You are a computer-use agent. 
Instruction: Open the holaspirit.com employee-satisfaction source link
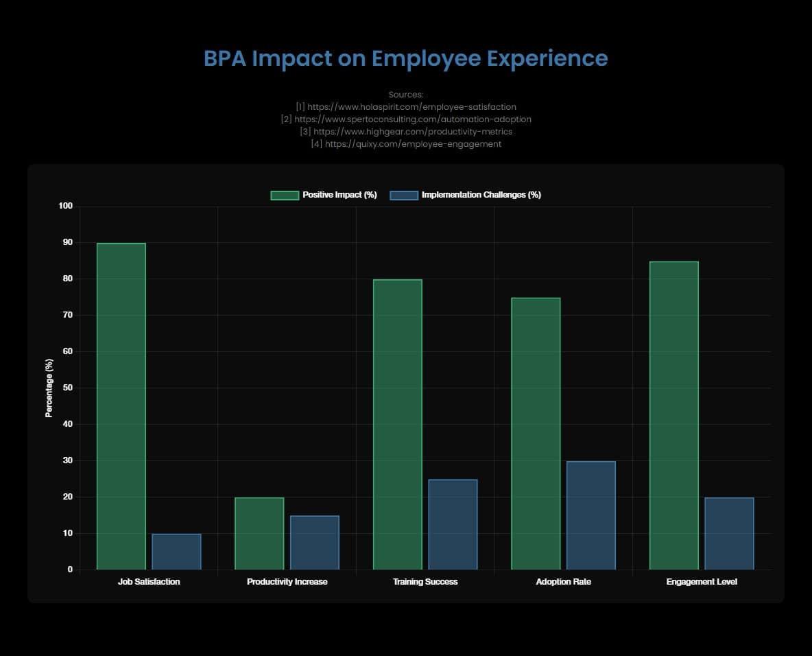(406, 106)
